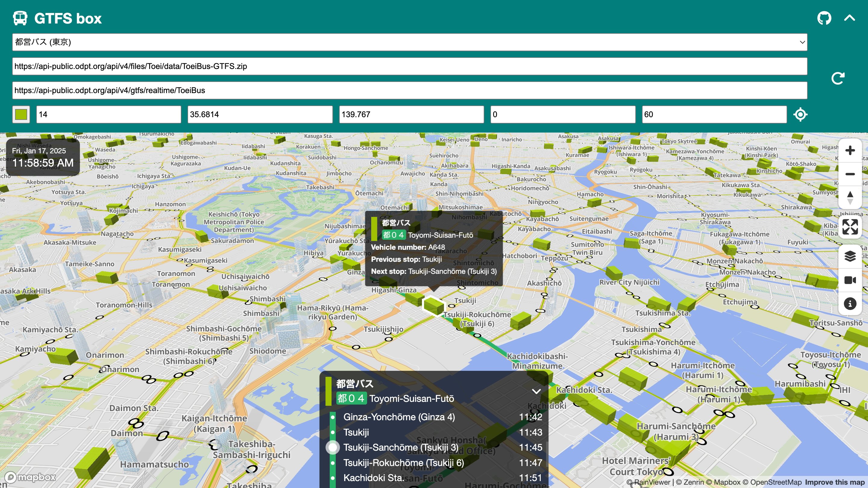
Task: Collapse the header panel with the chevron
Action: pyautogui.click(x=850, y=18)
